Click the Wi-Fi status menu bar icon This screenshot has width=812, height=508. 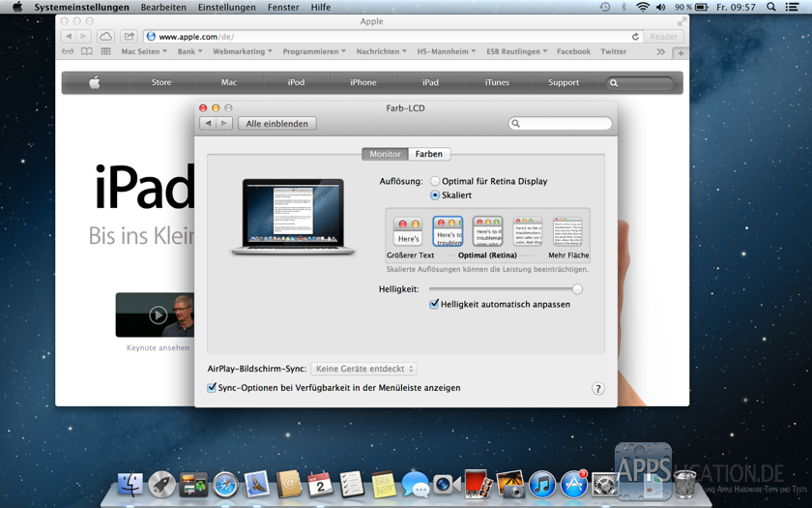click(x=643, y=7)
